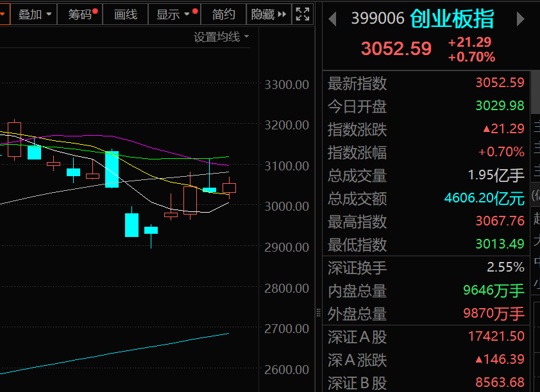Open the 叠加 overlay dropdown
Screen dimensions: 540x392
(x=35, y=14)
